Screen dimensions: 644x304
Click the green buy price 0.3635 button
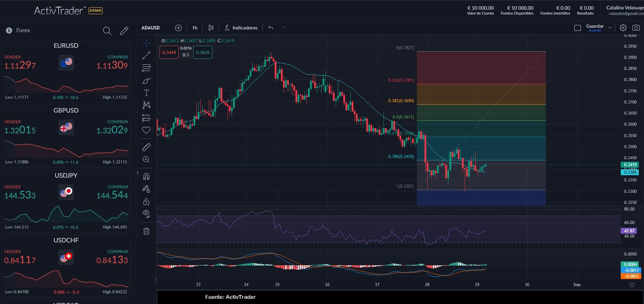tap(203, 53)
